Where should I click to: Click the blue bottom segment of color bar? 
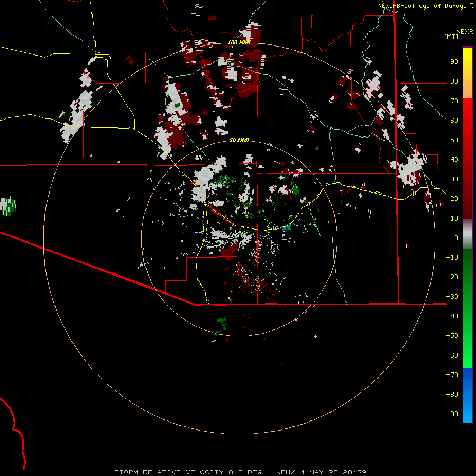(x=467, y=396)
